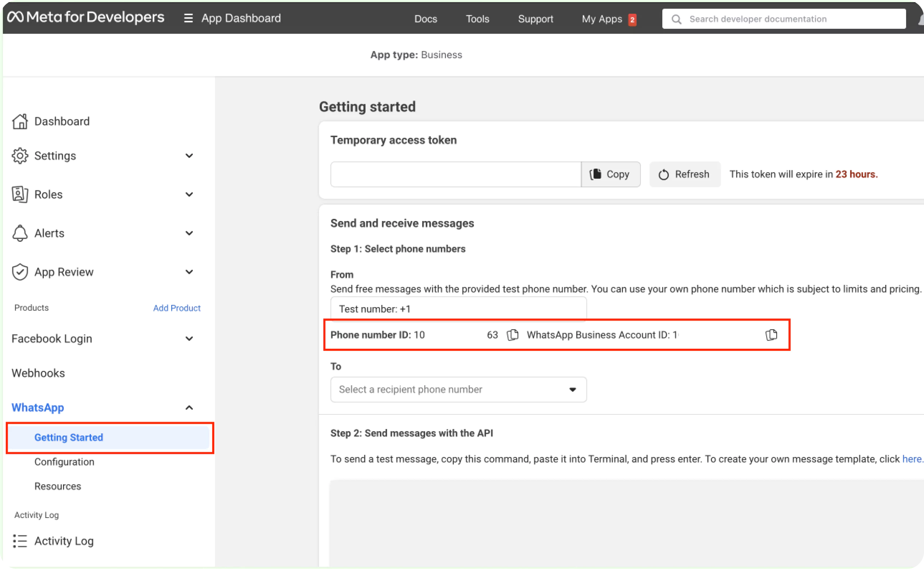Open the Docs menu item
Image resolution: width=924 pixels, height=569 pixels.
coord(425,19)
